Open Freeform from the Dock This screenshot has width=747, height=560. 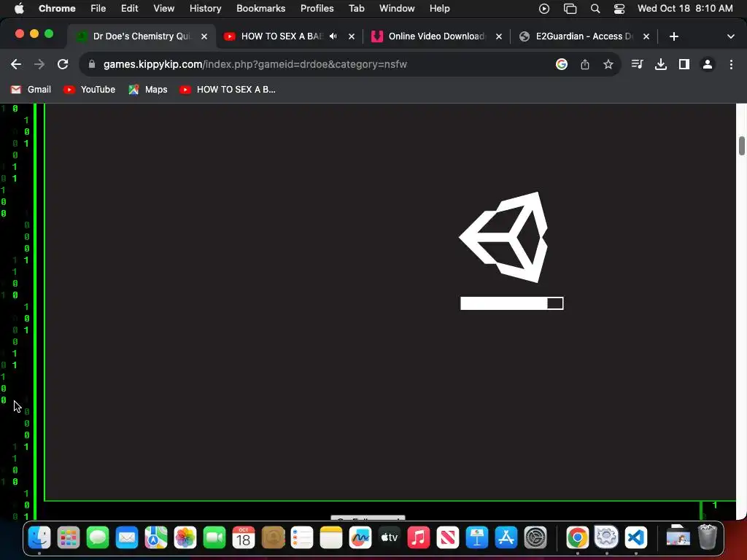360,538
